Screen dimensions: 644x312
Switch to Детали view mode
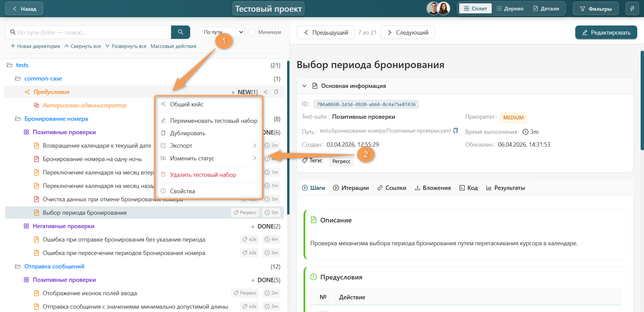pyautogui.click(x=546, y=9)
